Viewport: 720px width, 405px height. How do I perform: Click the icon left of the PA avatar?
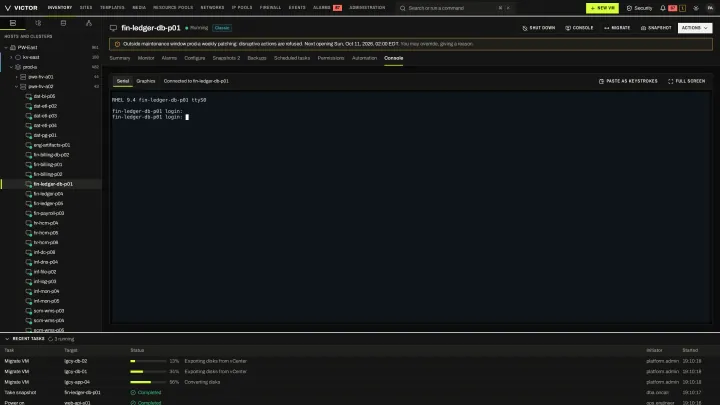pos(696,8)
